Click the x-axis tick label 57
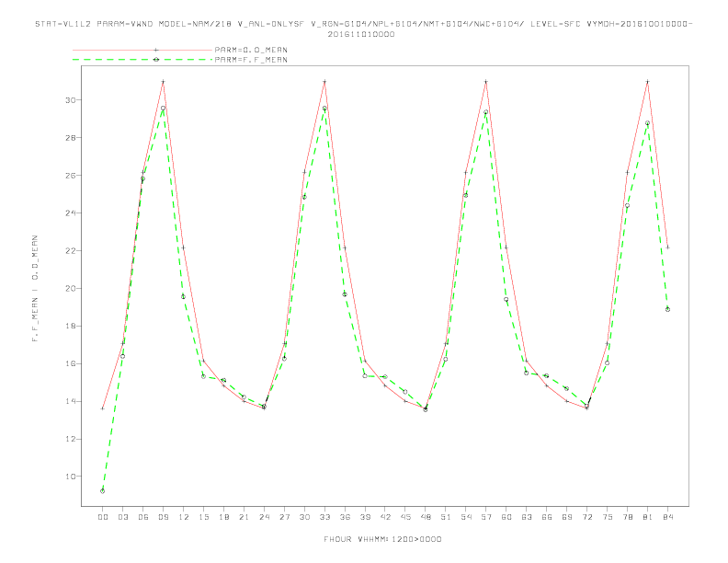This screenshot has width=728, height=563. 486,517
